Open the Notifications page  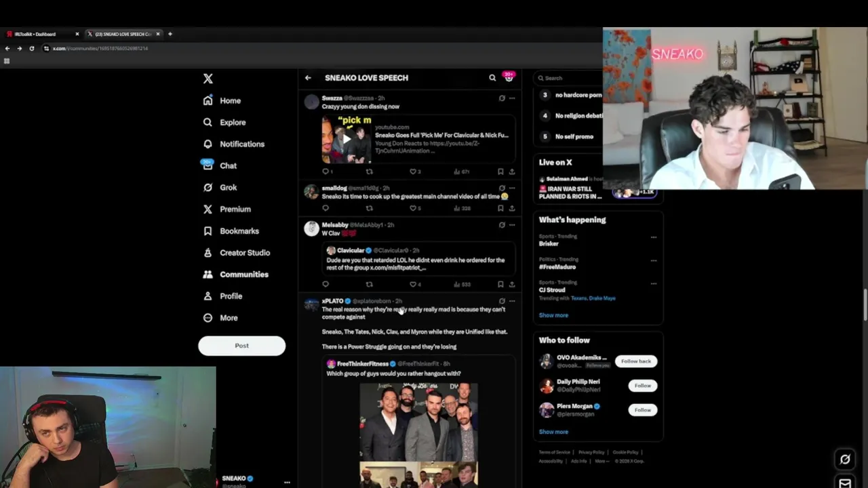[234, 144]
